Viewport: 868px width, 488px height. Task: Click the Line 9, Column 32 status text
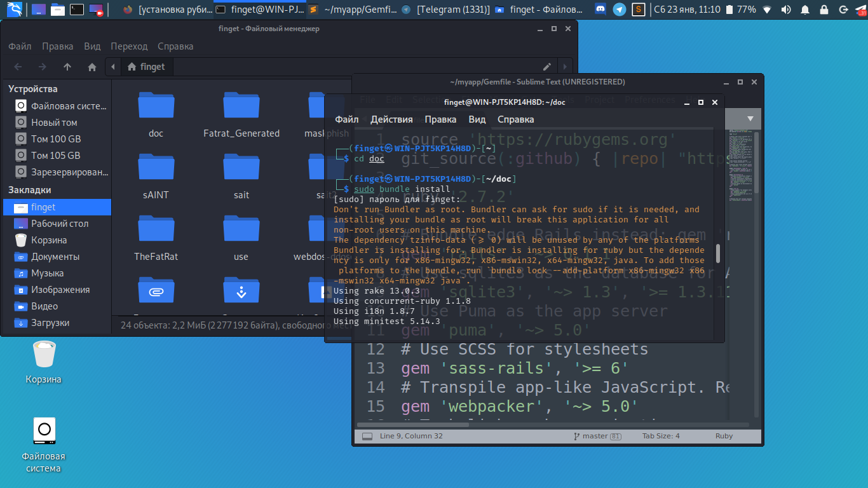point(411,437)
